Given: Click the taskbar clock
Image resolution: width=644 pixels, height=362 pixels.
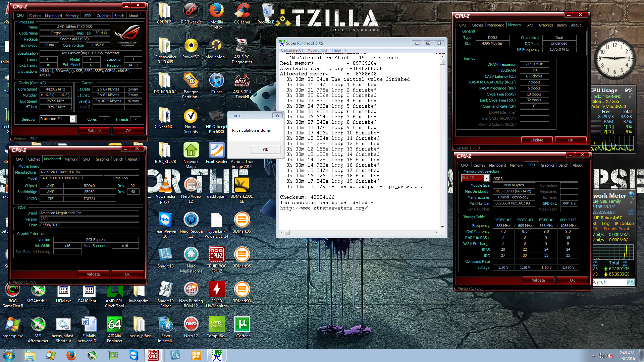Looking at the screenshot, I should pyautogui.click(x=627, y=355).
